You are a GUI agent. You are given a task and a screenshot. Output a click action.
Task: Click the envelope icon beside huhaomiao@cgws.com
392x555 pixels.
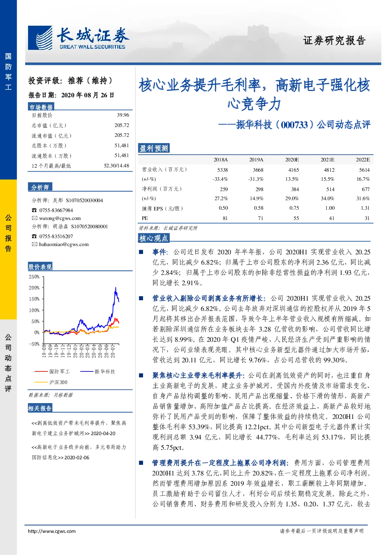(x=34, y=244)
